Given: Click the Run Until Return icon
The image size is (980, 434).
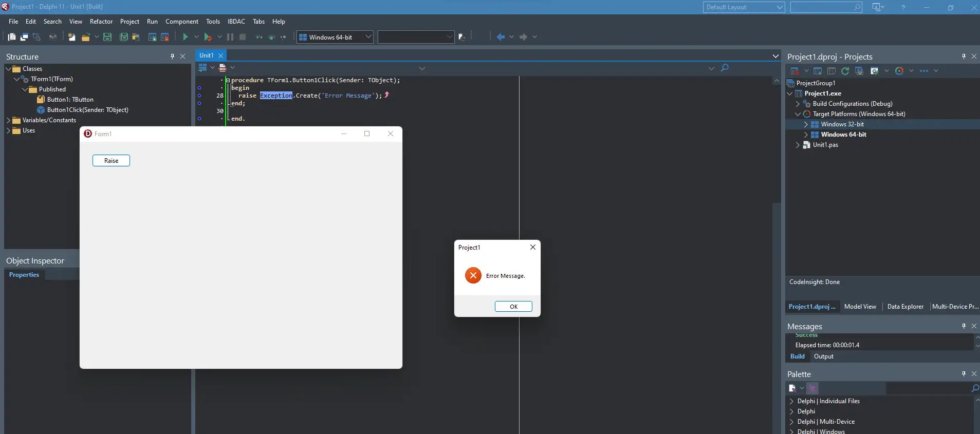Looking at the screenshot, I should pos(283,37).
